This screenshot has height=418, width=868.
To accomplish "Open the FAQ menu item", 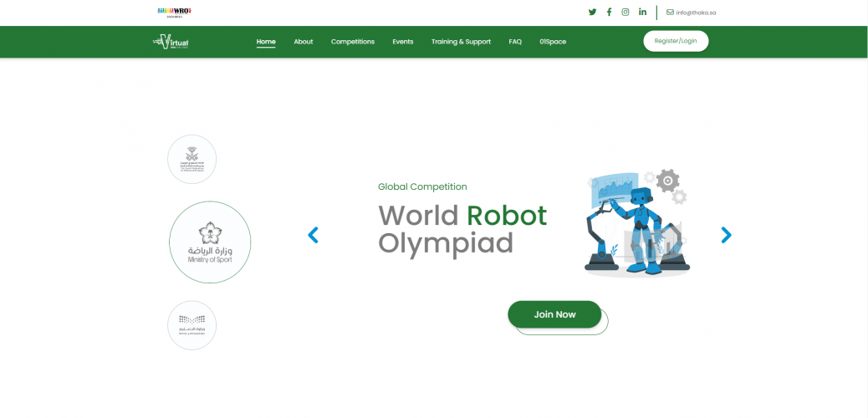I will [x=515, y=42].
